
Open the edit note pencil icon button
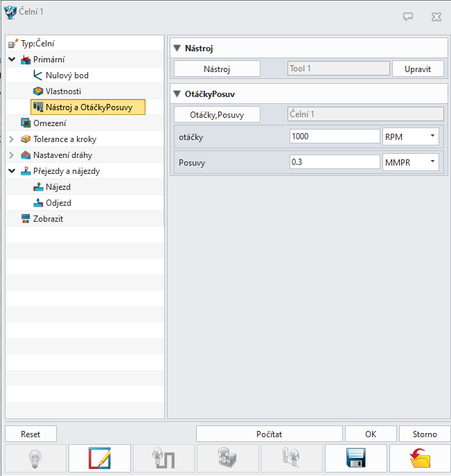tap(100, 459)
